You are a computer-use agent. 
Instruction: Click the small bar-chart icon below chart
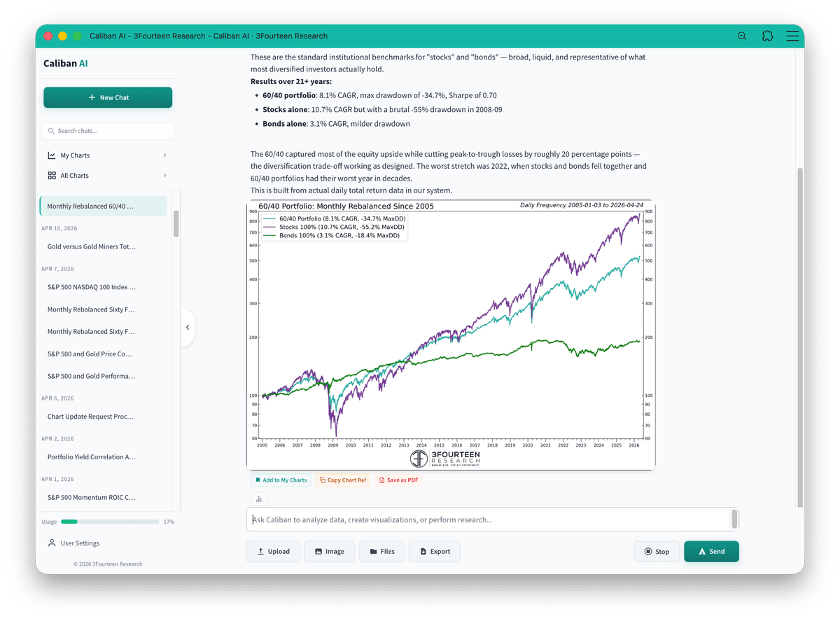click(x=259, y=499)
